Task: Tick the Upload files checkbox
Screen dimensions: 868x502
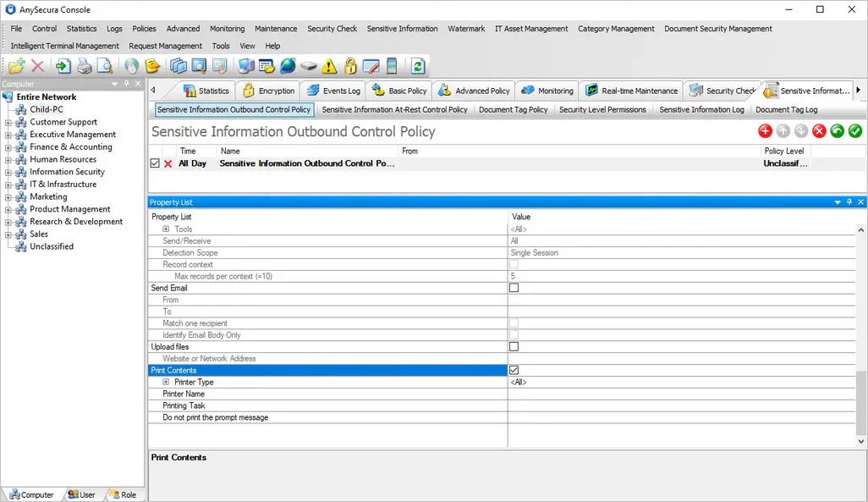Action: 514,347
